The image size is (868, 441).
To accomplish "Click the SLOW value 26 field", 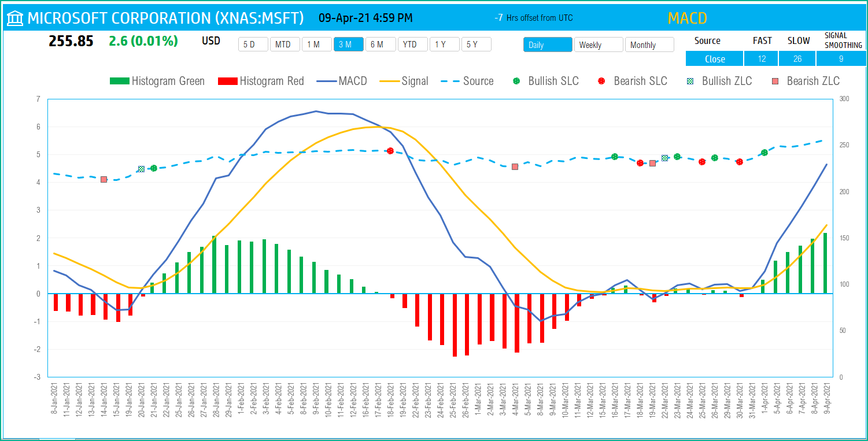I will tap(797, 59).
